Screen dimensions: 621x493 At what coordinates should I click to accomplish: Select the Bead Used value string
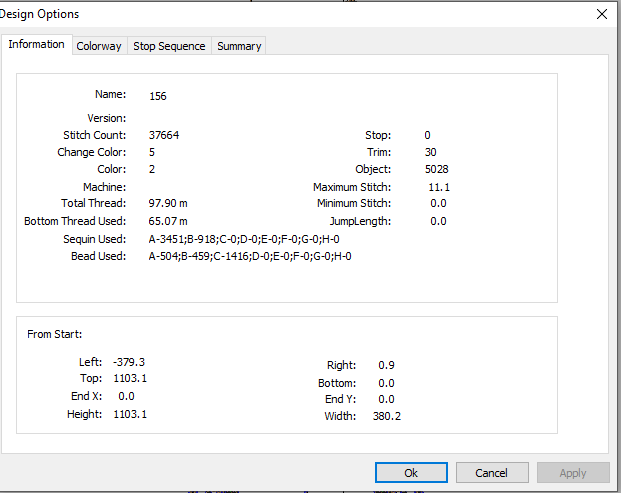tap(250, 257)
